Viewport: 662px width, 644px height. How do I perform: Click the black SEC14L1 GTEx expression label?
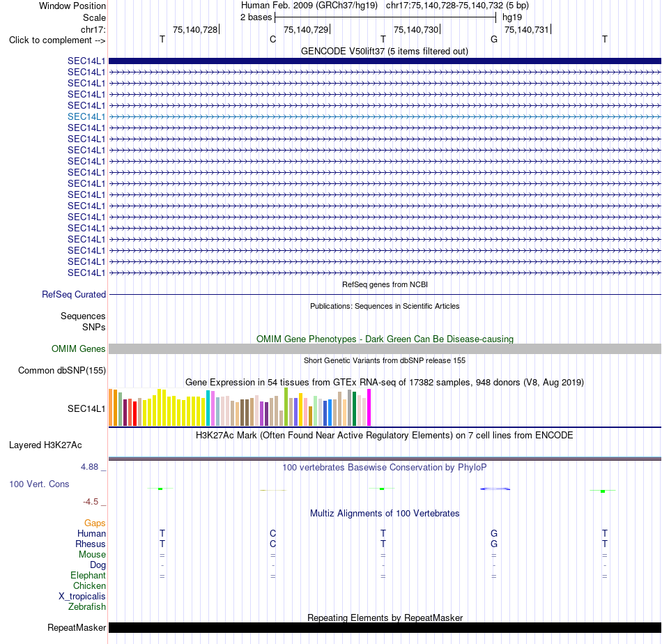click(x=86, y=408)
